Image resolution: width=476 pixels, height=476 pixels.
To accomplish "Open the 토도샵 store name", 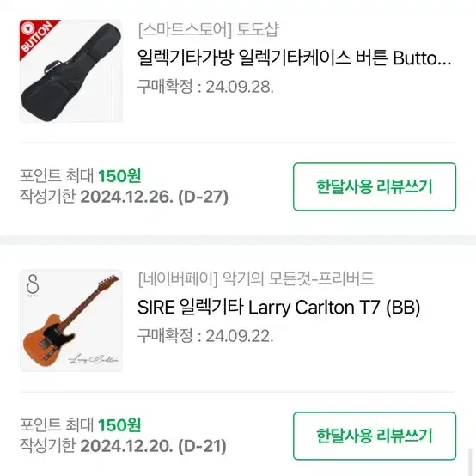I will (x=257, y=30).
